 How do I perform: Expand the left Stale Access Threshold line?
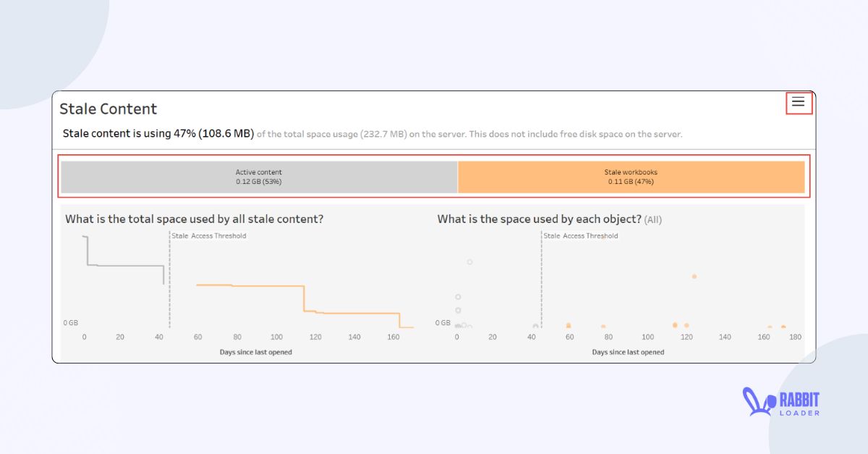coord(171,282)
